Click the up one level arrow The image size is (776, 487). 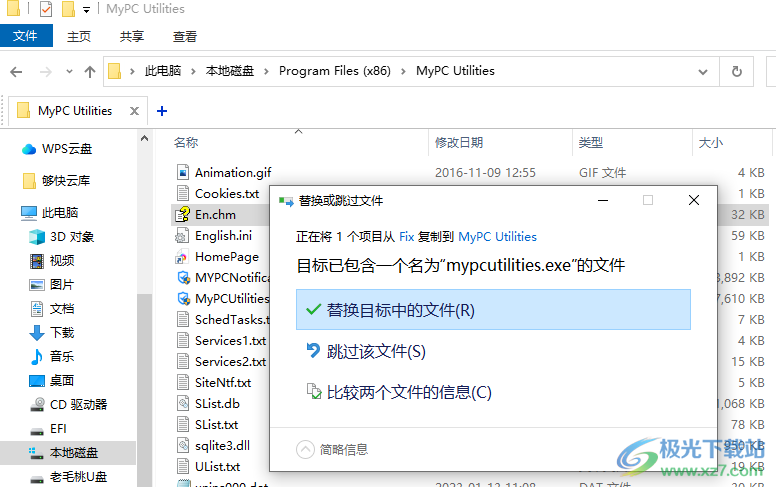pyautogui.click(x=90, y=72)
